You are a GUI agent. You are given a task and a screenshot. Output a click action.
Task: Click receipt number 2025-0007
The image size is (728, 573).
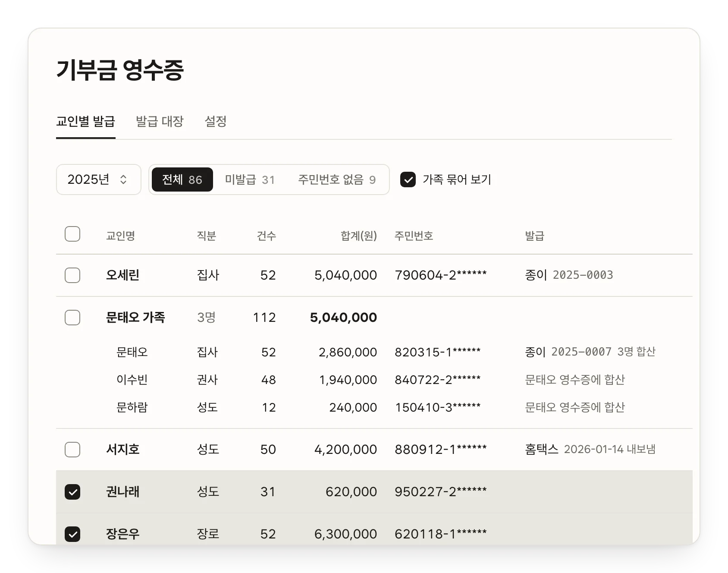pos(581,352)
